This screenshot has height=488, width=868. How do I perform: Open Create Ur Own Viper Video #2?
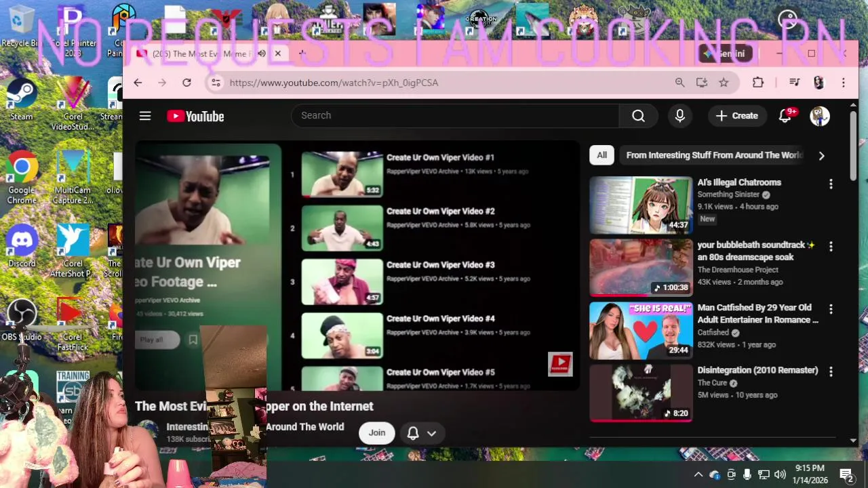pyautogui.click(x=440, y=211)
